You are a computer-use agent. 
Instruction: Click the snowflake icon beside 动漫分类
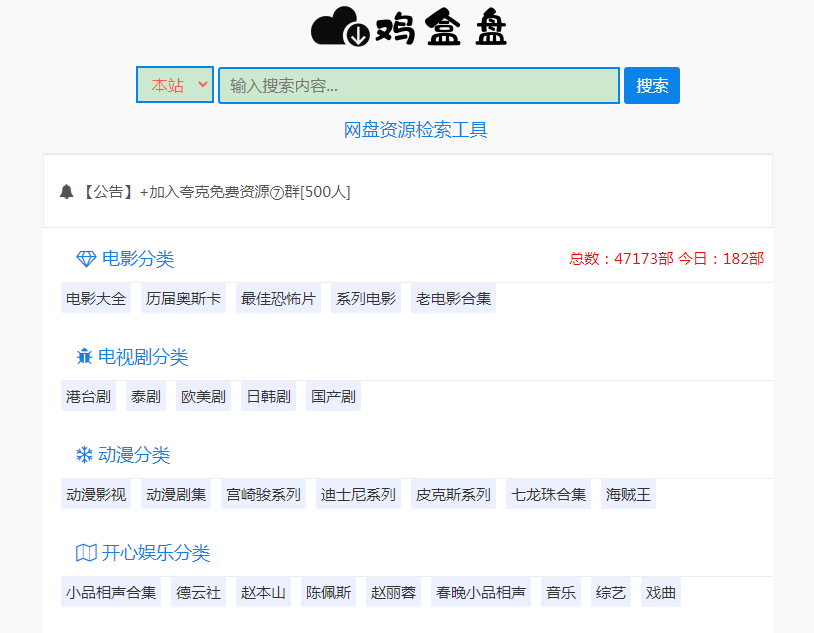click(84, 454)
